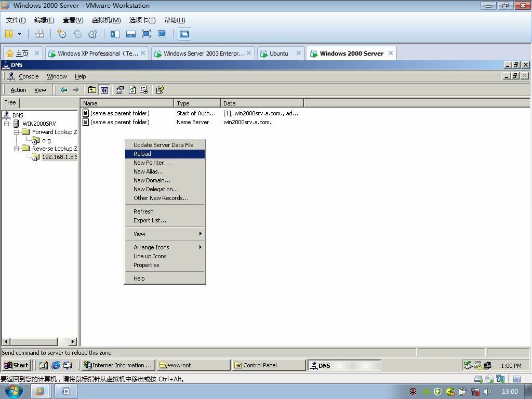The width and height of the screenshot is (532, 399).
Task: Open VMware 虚拟机(M) menu
Action: pos(106,20)
